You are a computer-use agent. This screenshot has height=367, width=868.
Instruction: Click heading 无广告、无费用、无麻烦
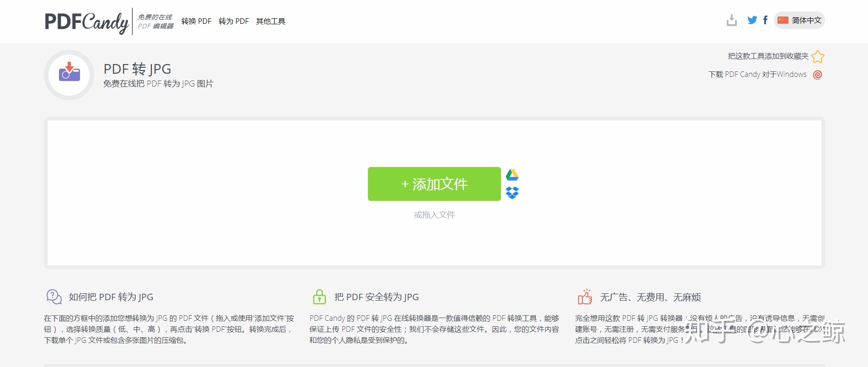tap(650, 297)
